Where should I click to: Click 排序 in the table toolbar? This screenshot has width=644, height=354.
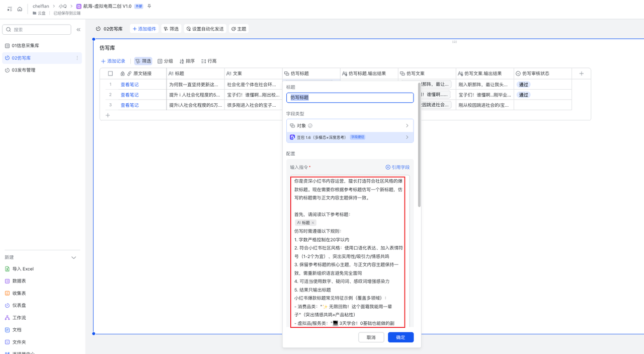(x=187, y=61)
